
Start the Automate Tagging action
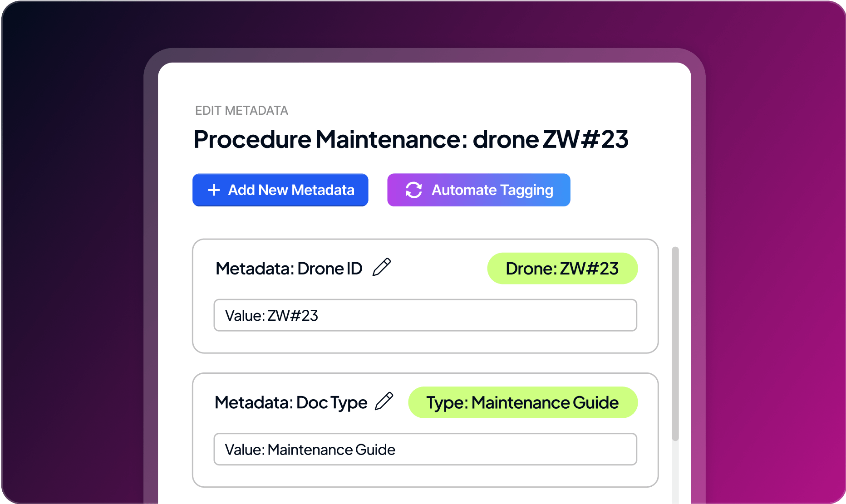pos(478,190)
